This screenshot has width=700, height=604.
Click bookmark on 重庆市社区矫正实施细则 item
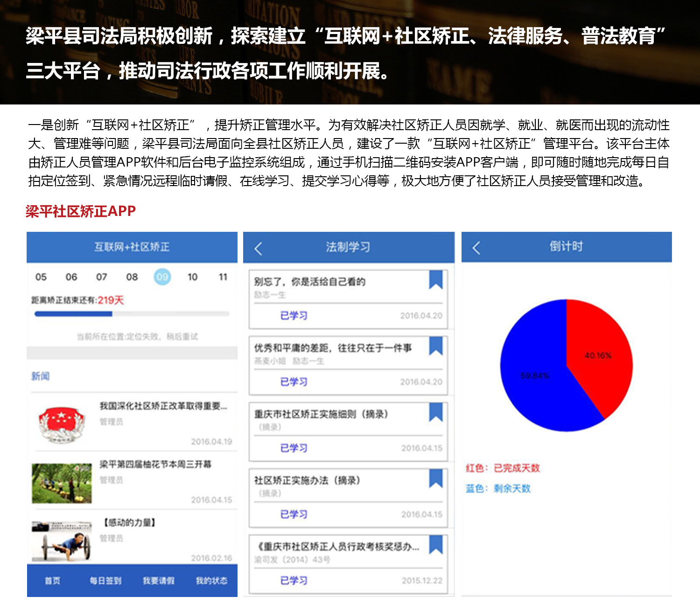click(435, 412)
